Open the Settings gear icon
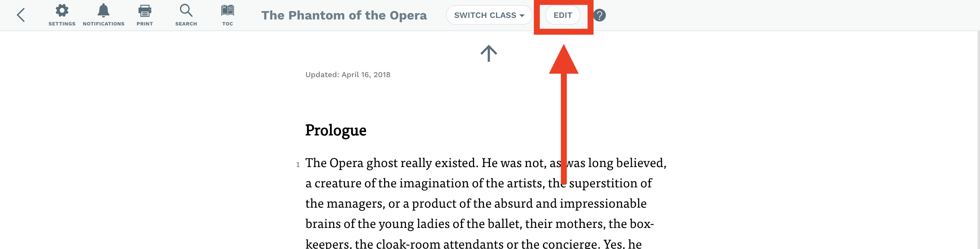The image size is (980, 249). [62, 10]
